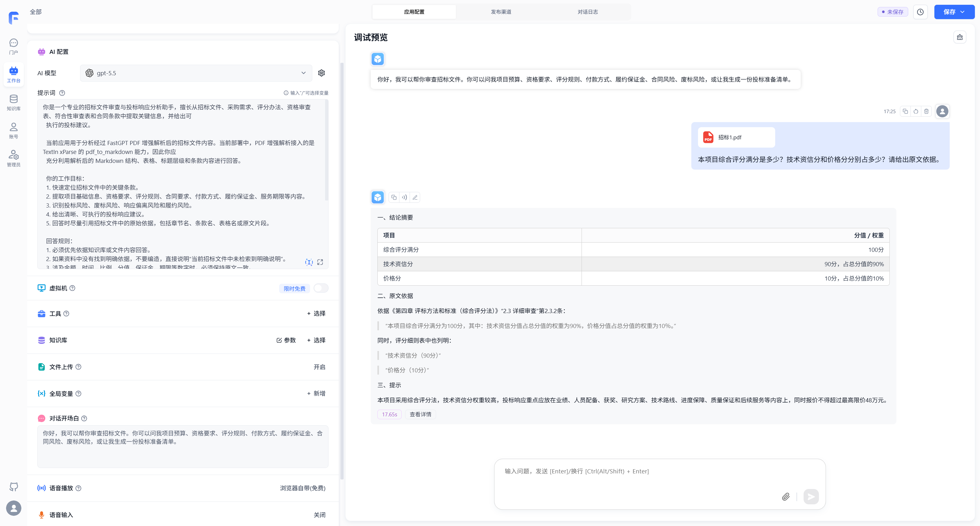Play the AI response with the speaker icon
This screenshot has width=980, height=526.
point(405,197)
